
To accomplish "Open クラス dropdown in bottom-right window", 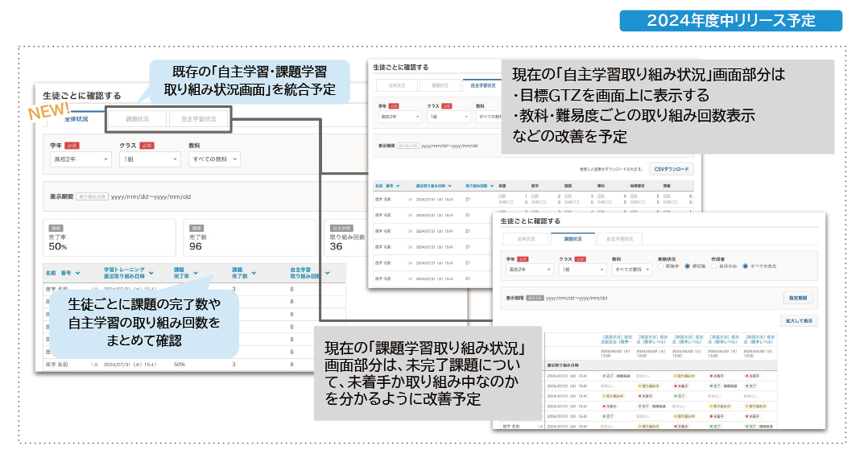I will pyautogui.click(x=583, y=270).
